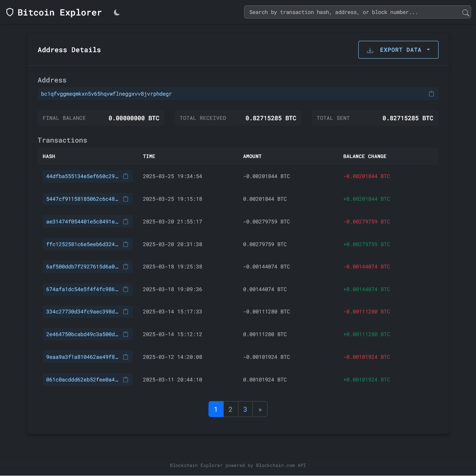This screenshot has height=476, width=476.
Task: Copy hash 2e464750bcabd49c3a500d with its clipboard icon
Action: (x=126, y=334)
